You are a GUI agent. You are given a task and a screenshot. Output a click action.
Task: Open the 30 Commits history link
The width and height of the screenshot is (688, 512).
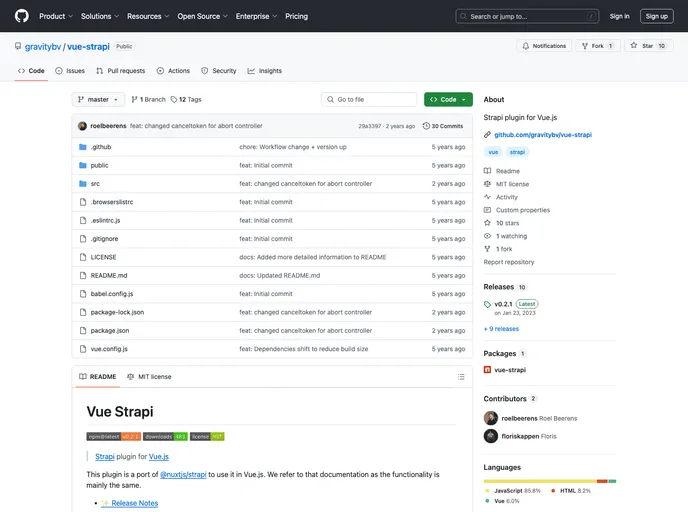443,126
